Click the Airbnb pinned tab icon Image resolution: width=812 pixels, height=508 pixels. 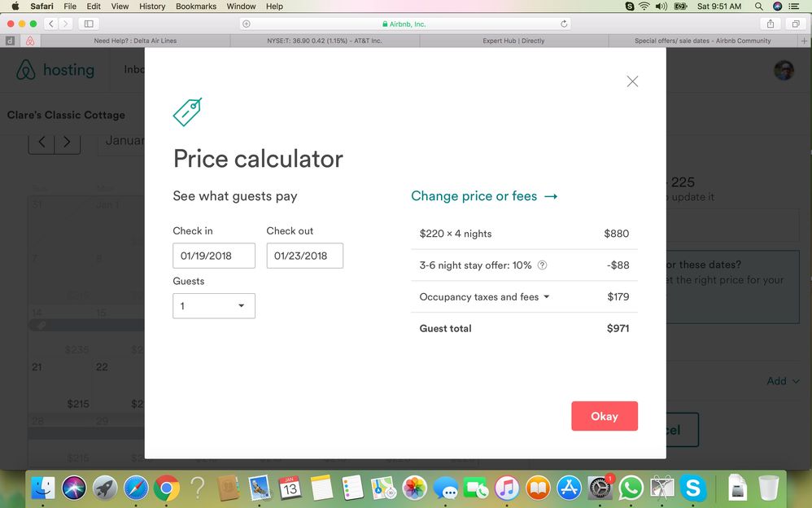click(x=30, y=41)
